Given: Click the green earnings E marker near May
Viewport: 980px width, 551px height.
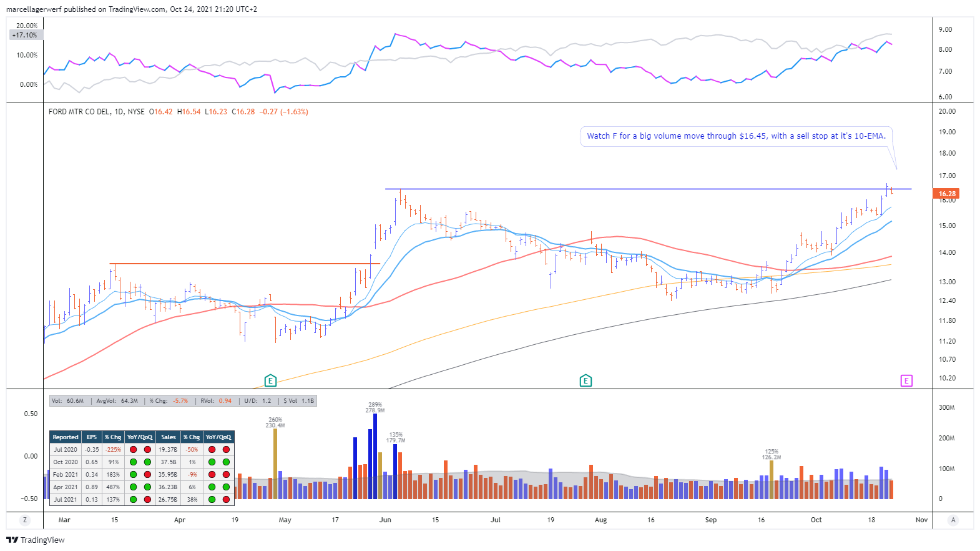Looking at the screenshot, I should coord(270,380).
